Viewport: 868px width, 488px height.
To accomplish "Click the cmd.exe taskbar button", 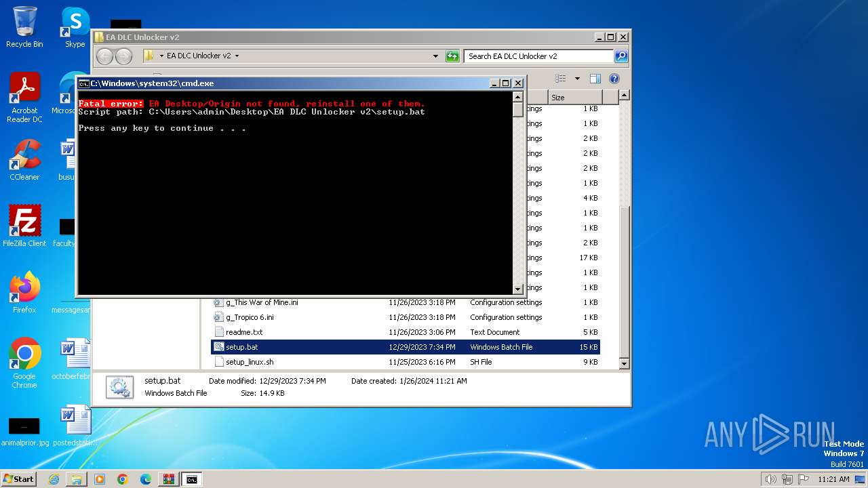I will click(192, 479).
